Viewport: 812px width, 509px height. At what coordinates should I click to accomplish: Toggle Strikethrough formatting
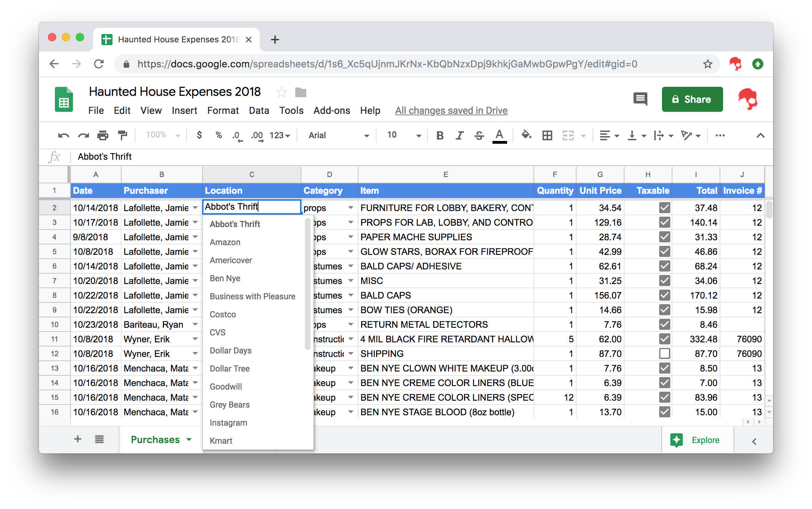tap(479, 135)
